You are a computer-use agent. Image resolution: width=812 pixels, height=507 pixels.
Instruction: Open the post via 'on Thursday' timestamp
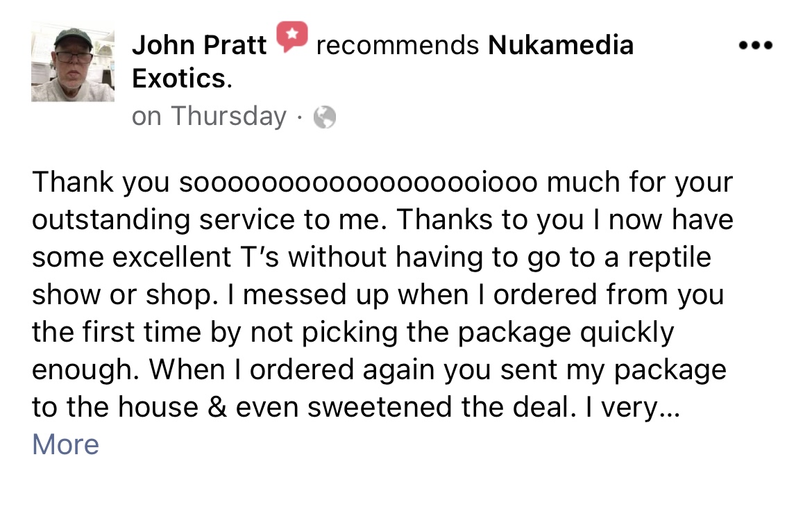(209, 116)
